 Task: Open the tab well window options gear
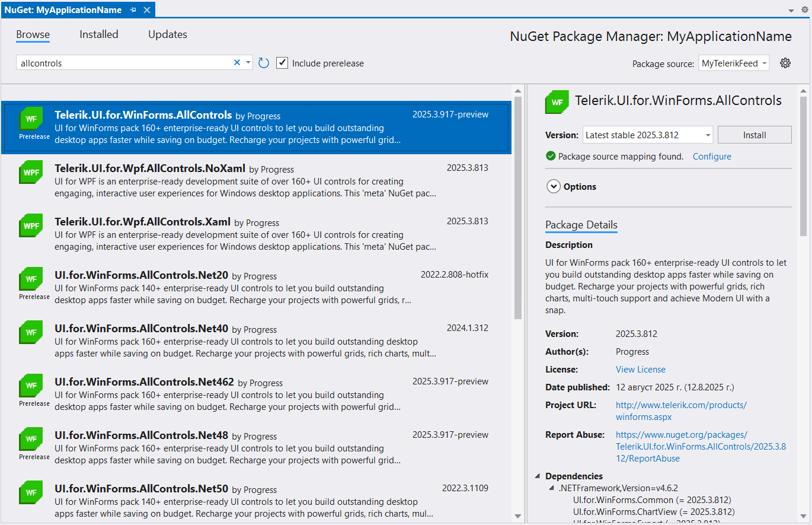click(804, 9)
